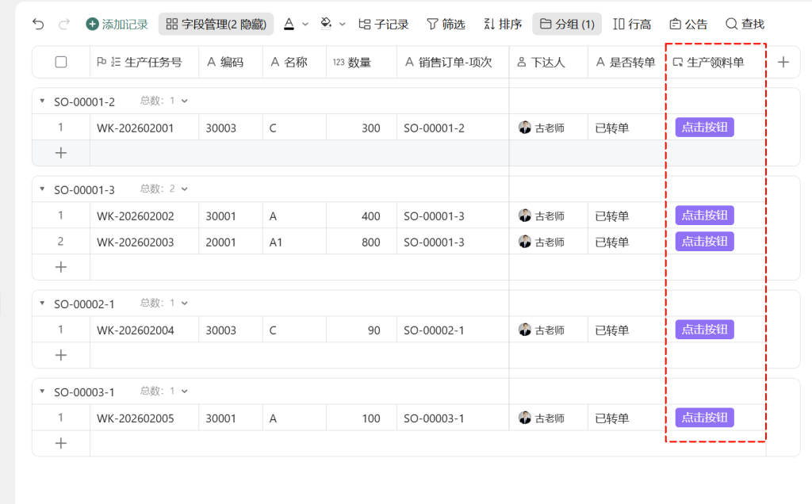Viewport: 812px width, 504px height.
Task: Click the code cell 20001
Action: click(231, 242)
